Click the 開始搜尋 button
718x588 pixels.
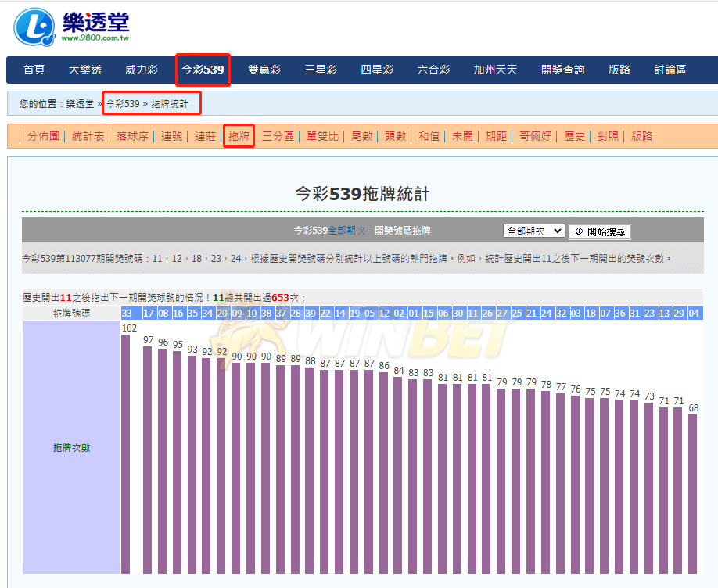click(600, 231)
